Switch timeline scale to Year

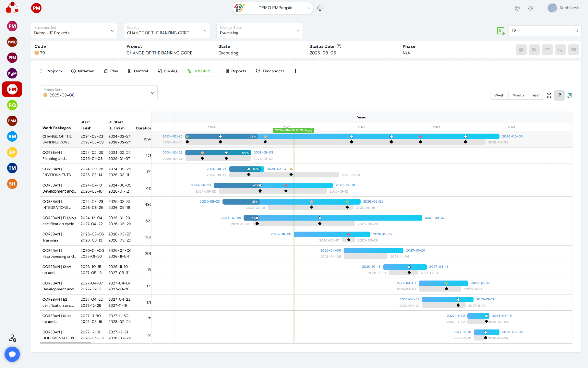[x=536, y=95]
